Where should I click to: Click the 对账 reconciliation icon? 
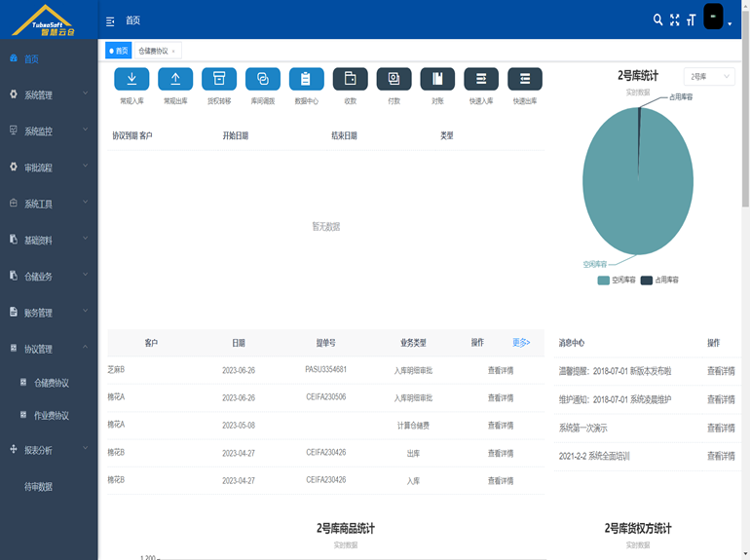tap(437, 80)
